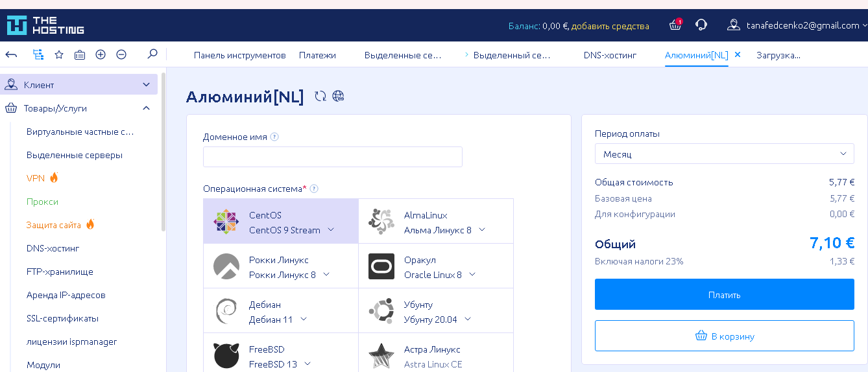Select the Рокки Линукс logo
The width and height of the screenshot is (868, 372).
point(226,266)
